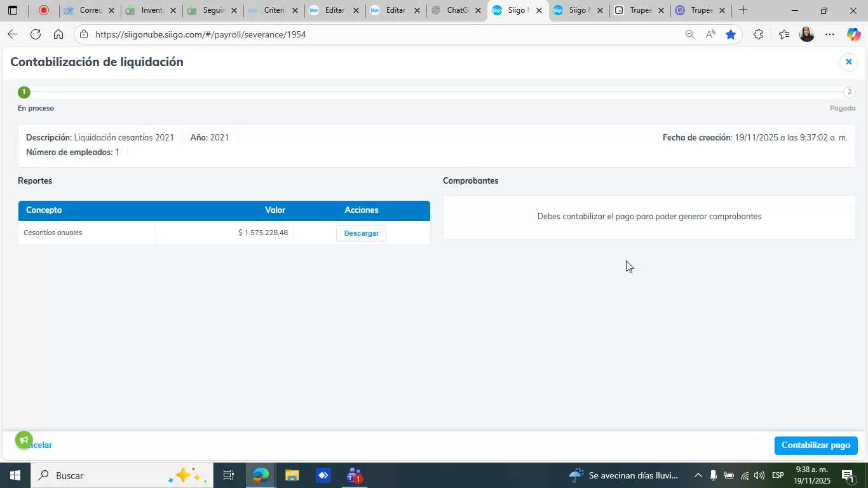The width and height of the screenshot is (868, 488).
Task: View site information lock icon
Action: [84, 34]
